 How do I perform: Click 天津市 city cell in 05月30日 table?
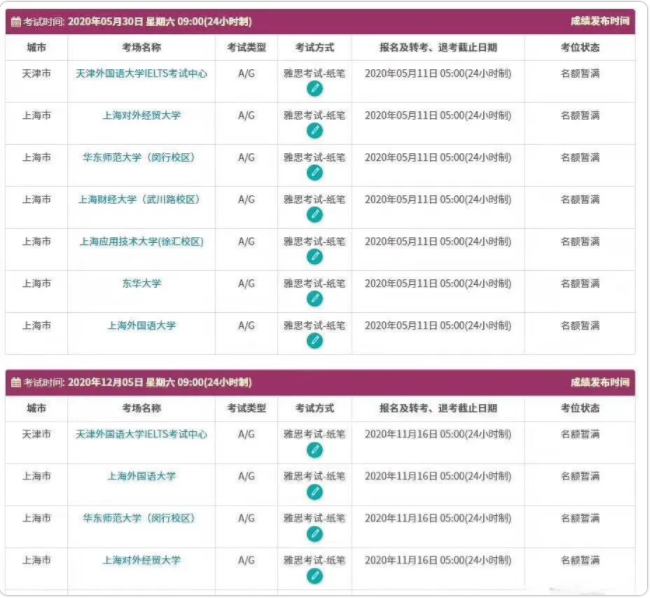point(36,74)
